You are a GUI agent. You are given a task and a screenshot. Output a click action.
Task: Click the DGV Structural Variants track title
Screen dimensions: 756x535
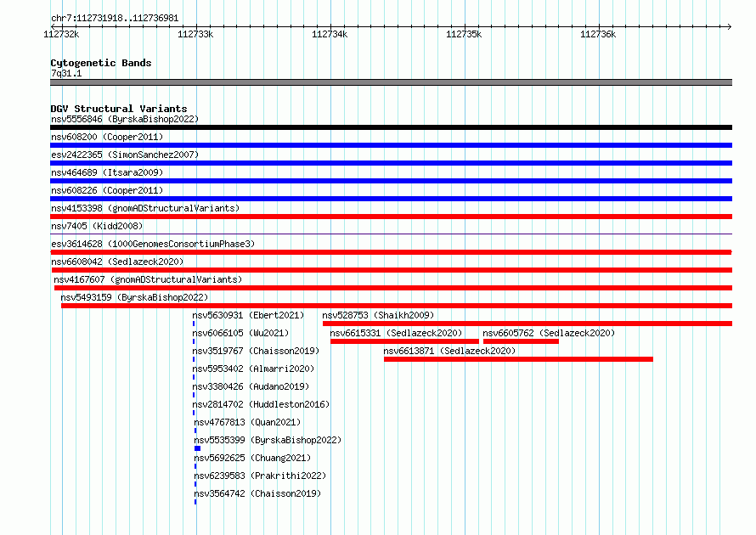point(119,109)
